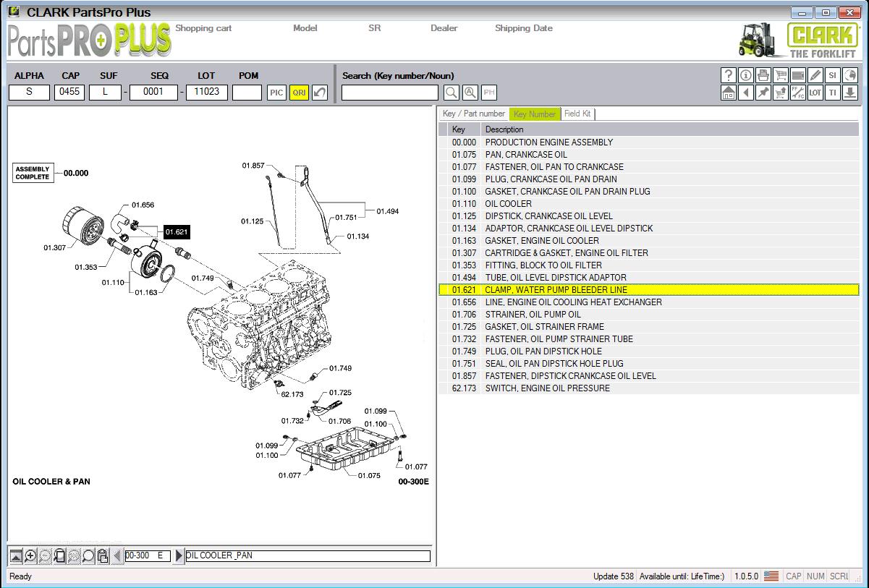This screenshot has width=869, height=588.
Task: Toggle the PIC view button
Action: click(x=276, y=93)
